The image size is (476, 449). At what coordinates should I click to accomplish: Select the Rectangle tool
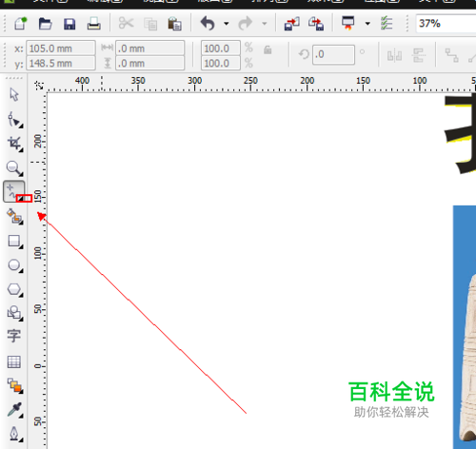14,242
